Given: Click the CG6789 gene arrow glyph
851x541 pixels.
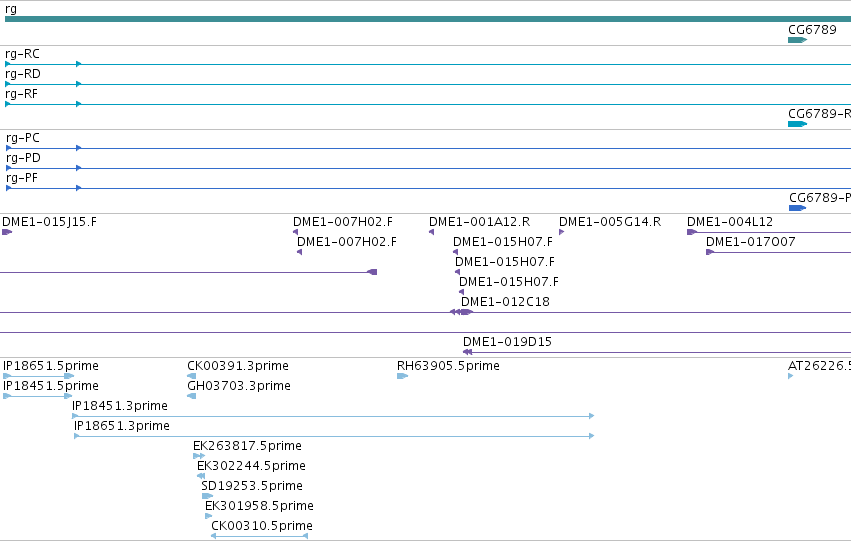Looking at the screenshot, I should click(x=797, y=40).
